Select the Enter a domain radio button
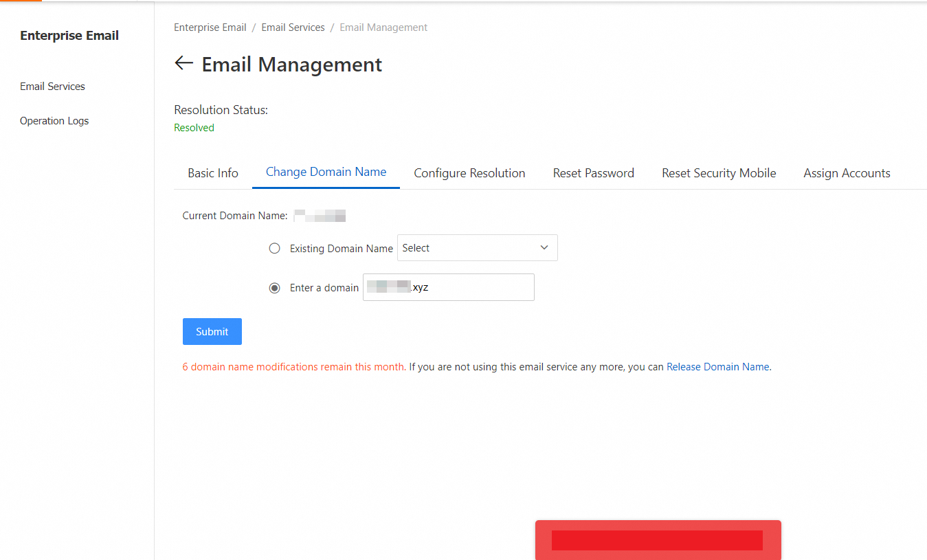The image size is (927, 560). point(275,288)
